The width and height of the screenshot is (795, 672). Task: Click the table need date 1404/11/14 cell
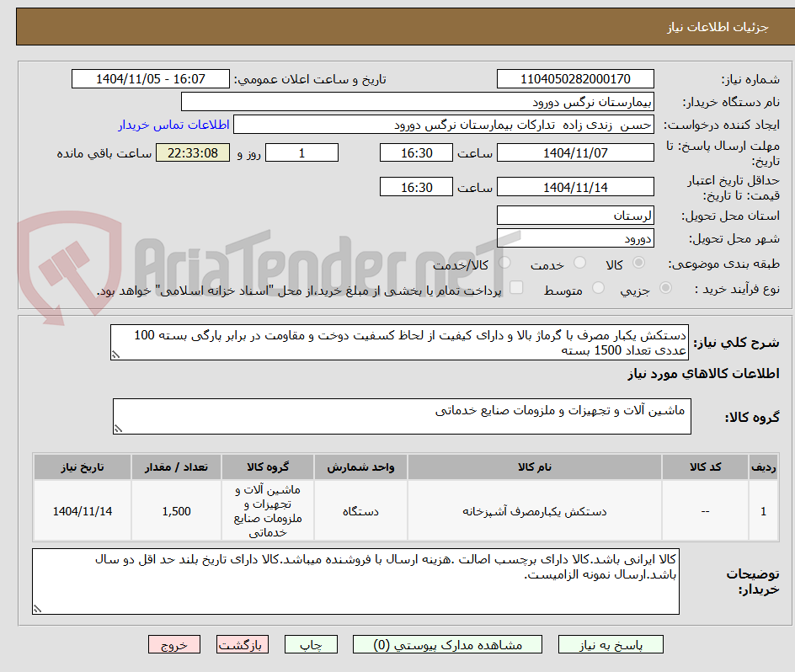point(83,511)
